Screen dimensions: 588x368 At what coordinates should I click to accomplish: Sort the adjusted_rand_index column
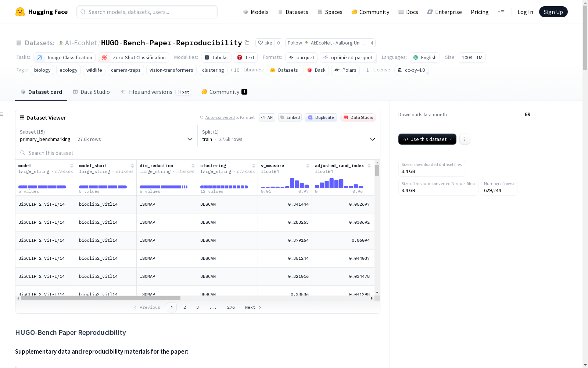click(x=369, y=166)
